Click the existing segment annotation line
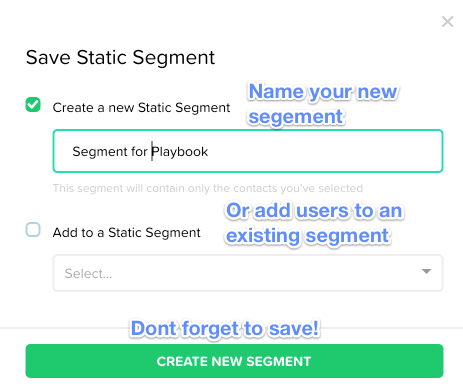Image resolution: width=463 pixels, height=389 pixels. point(307,236)
